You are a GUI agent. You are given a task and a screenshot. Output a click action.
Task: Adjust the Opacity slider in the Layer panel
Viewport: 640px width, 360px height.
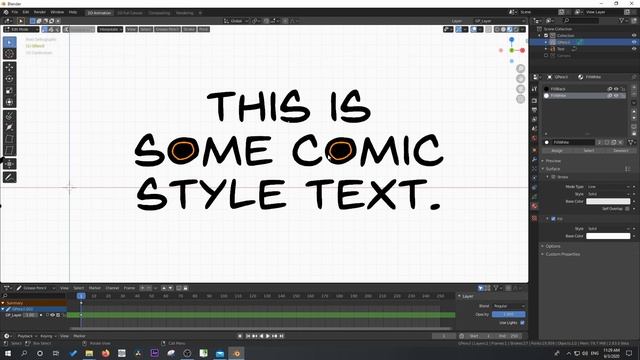(x=509, y=314)
